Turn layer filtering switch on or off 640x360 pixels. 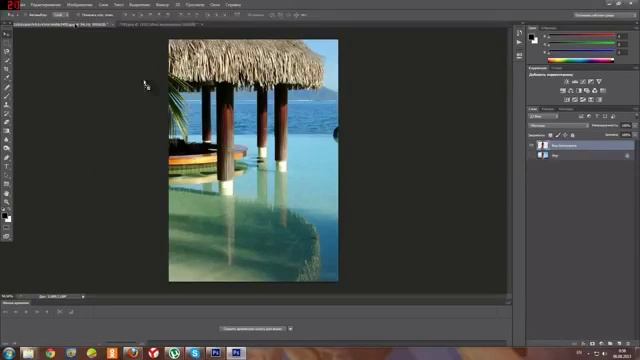click(x=636, y=117)
